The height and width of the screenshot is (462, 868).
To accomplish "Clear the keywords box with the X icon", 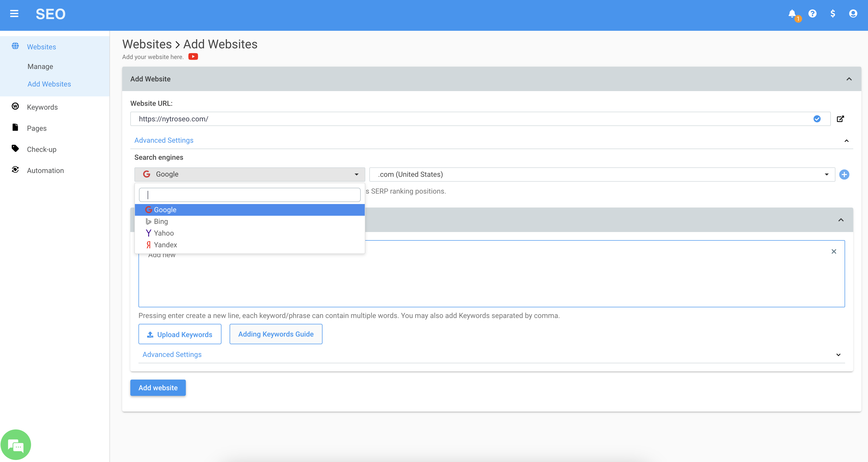I will click(x=834, y=252).
